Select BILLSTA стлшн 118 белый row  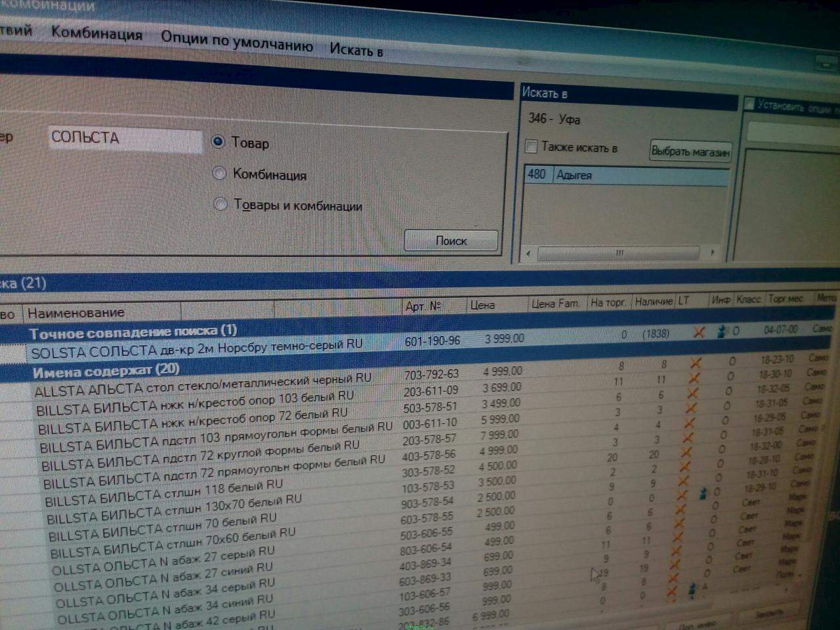click(x=163, y=493)
